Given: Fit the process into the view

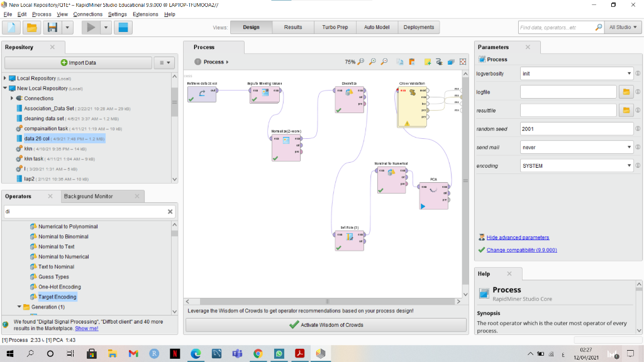Looking at the screenshot, I should [x=462, y=62].
